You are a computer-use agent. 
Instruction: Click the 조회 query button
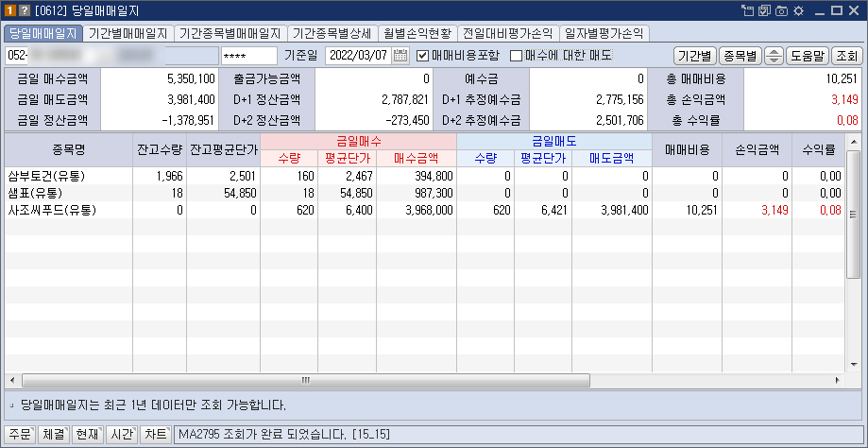846,56
